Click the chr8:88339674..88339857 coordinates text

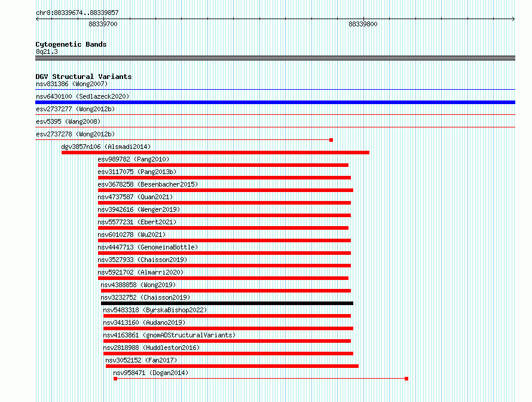(77, 13)
